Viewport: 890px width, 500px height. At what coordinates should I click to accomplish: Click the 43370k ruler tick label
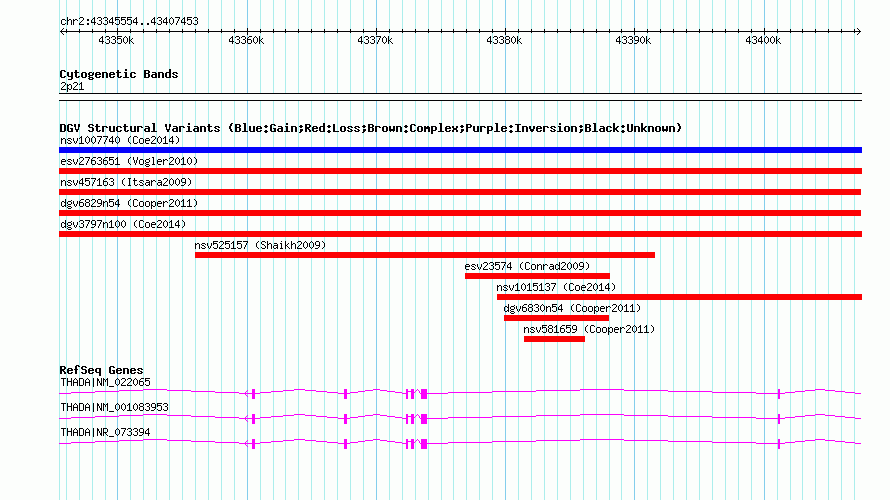(x=375, y=40)
